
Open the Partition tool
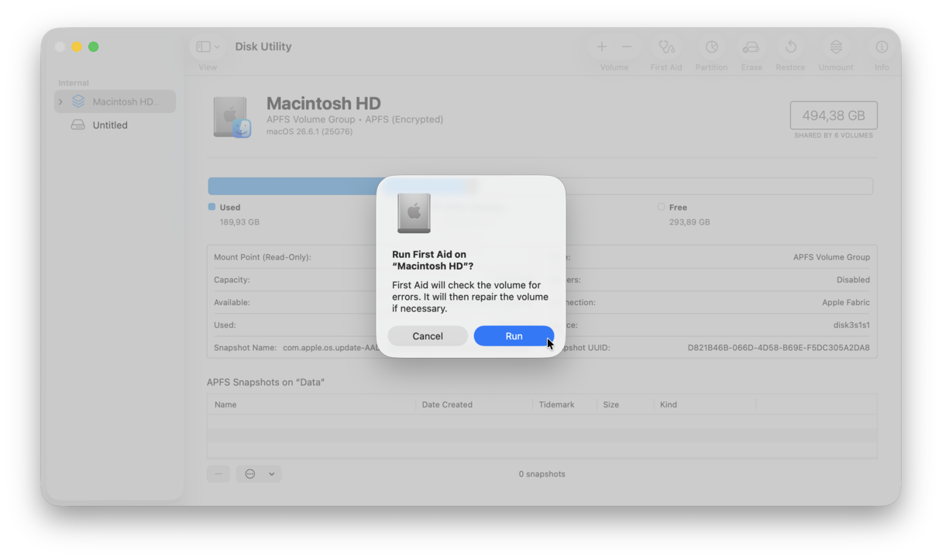pos(711,47)
